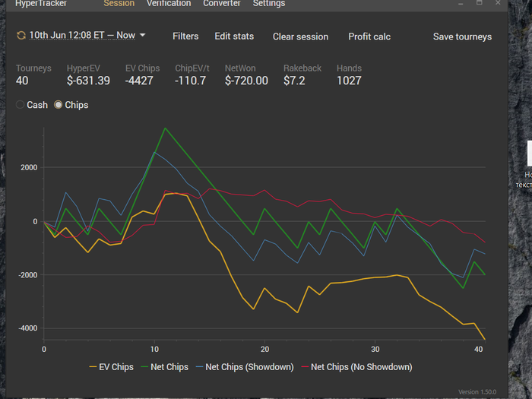
Task: Click the Rakeback value $7.2
Action: 294,81
